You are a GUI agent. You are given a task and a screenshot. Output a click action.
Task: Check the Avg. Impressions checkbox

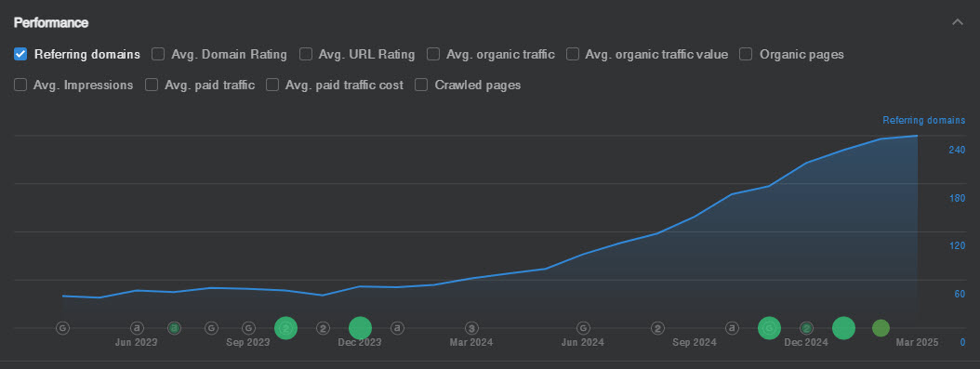(x=20, y=85)
